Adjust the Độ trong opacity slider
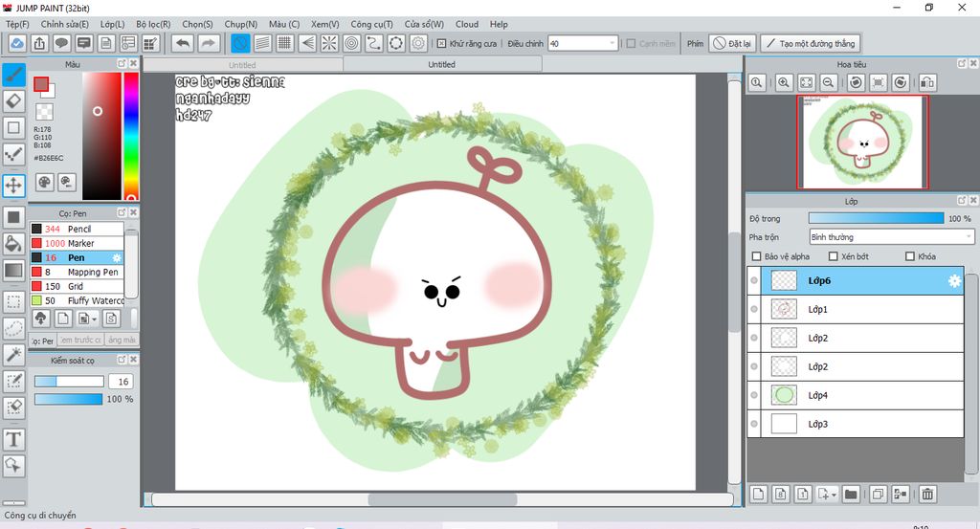 (877, 218)
